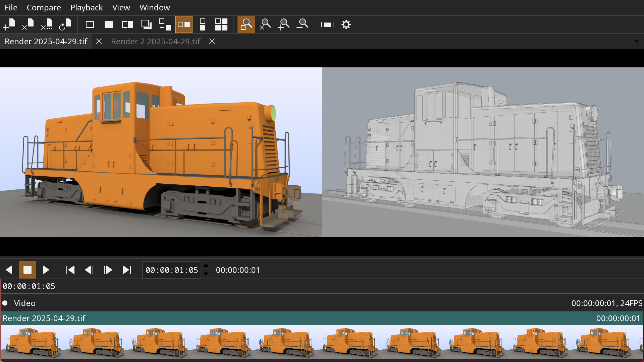Open the View menu
Viewport: 644px width, 362px height.
click(121, 7)
